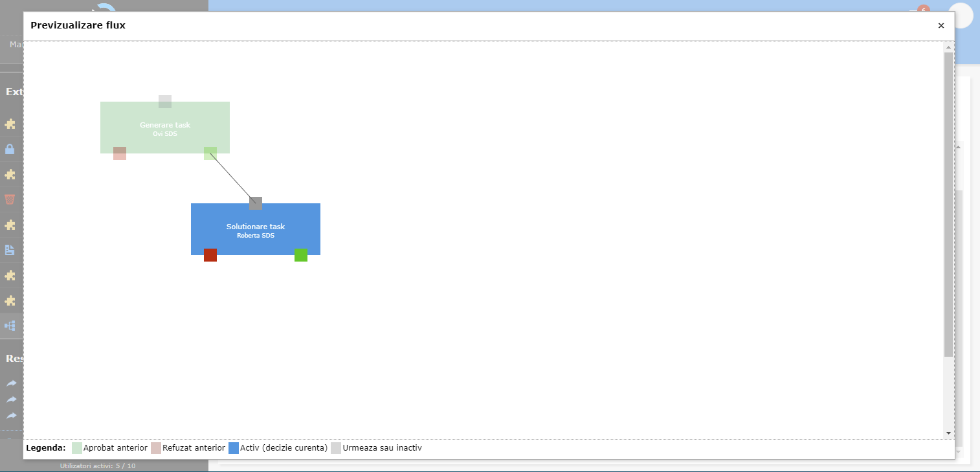Viewport: 980px width, 472px height.
Task: Click the Aprobat anterior legend swatch
Action: point(77,448)
